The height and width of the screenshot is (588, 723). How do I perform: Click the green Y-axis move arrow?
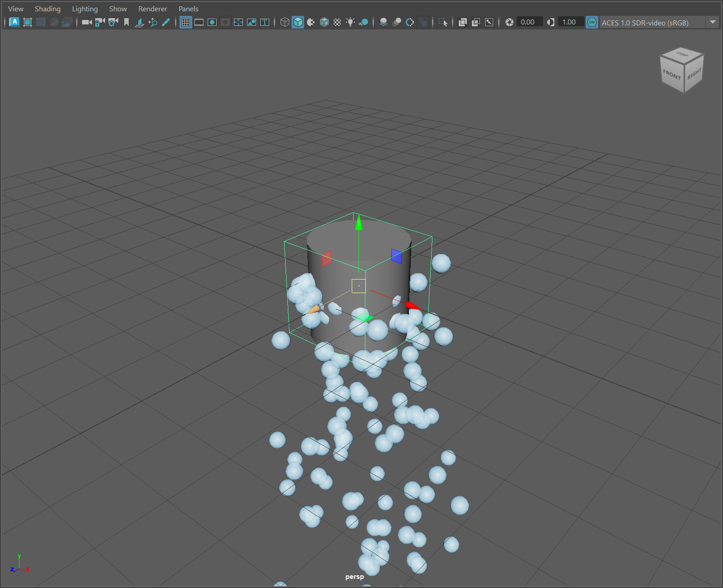pos(359,222)
